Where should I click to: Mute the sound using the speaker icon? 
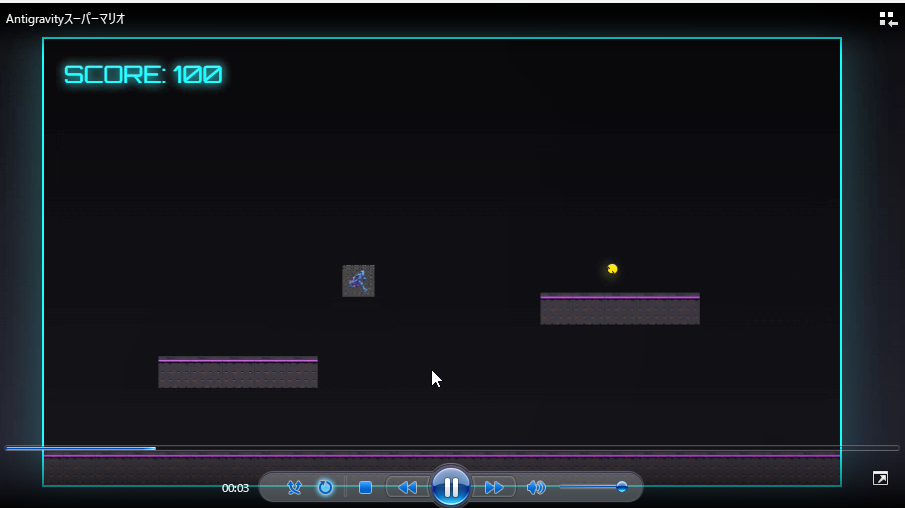pos(536,487)
